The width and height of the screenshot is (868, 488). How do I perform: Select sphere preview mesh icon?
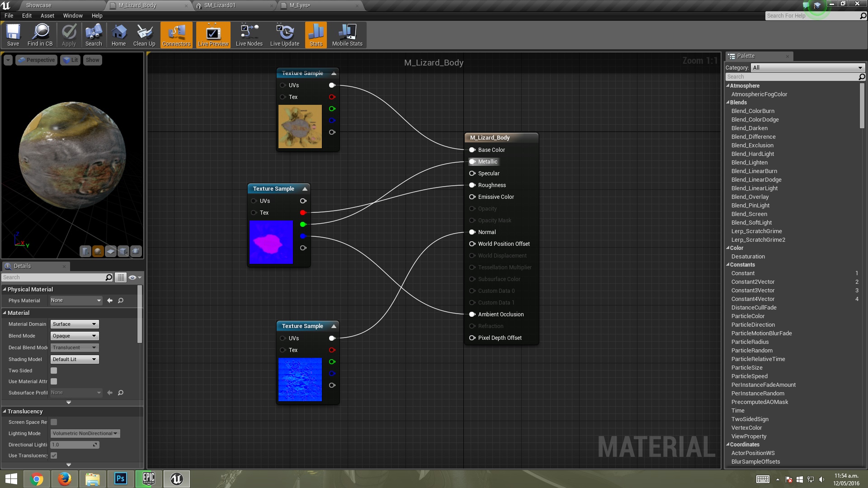[x=98, y=251]
